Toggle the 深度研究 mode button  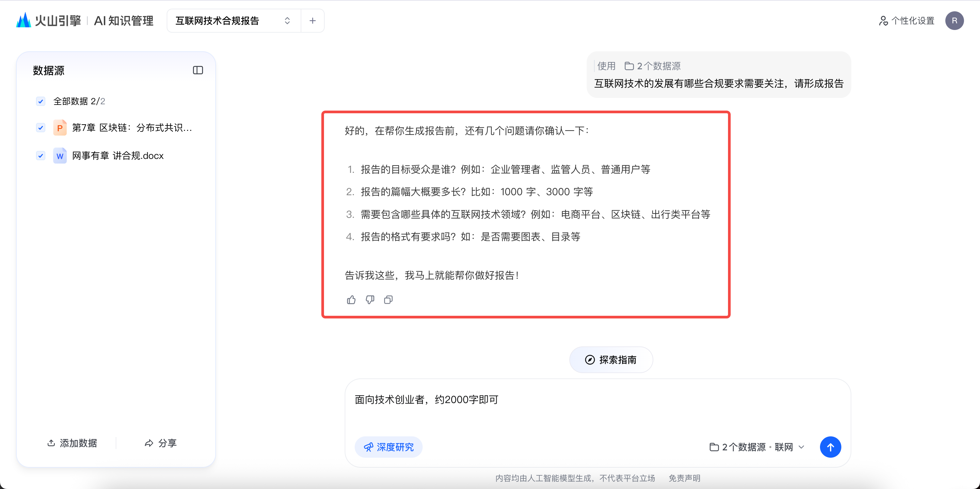click(x=388, y=447)
